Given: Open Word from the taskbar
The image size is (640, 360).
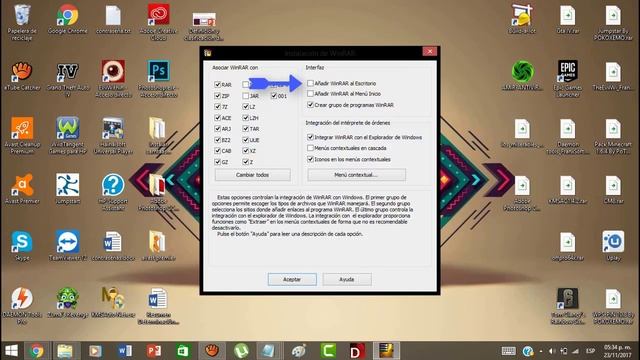Looking at the screenshot, I should (x=124, y=351).
